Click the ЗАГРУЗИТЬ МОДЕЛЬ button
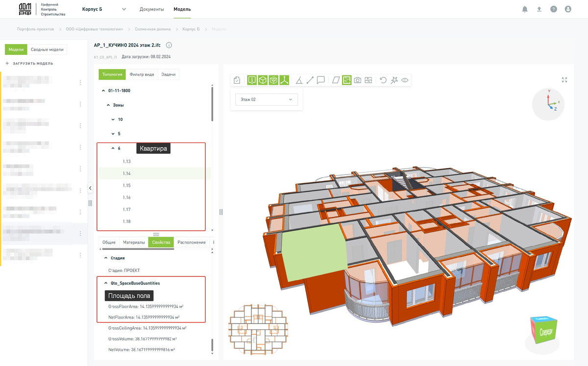Screen dimensions: 588x366 [x=29, y=63]
